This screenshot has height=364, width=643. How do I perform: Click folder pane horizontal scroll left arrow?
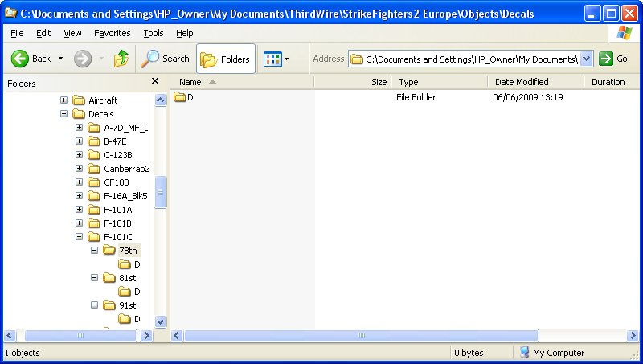point(10,336)
